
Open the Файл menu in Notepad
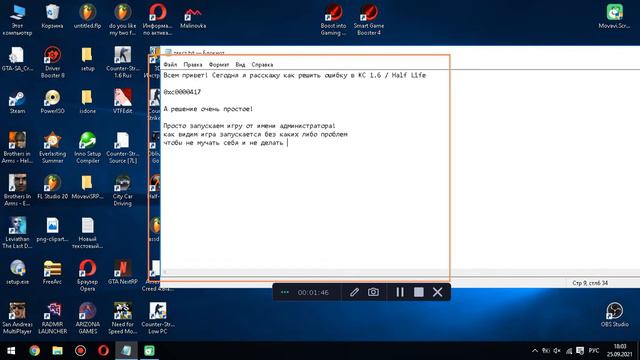[170, 64]
